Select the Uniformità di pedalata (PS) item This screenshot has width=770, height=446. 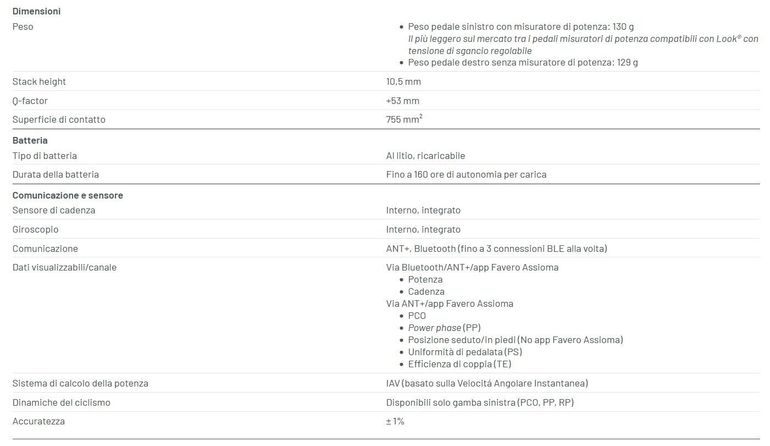click(465, 352)
